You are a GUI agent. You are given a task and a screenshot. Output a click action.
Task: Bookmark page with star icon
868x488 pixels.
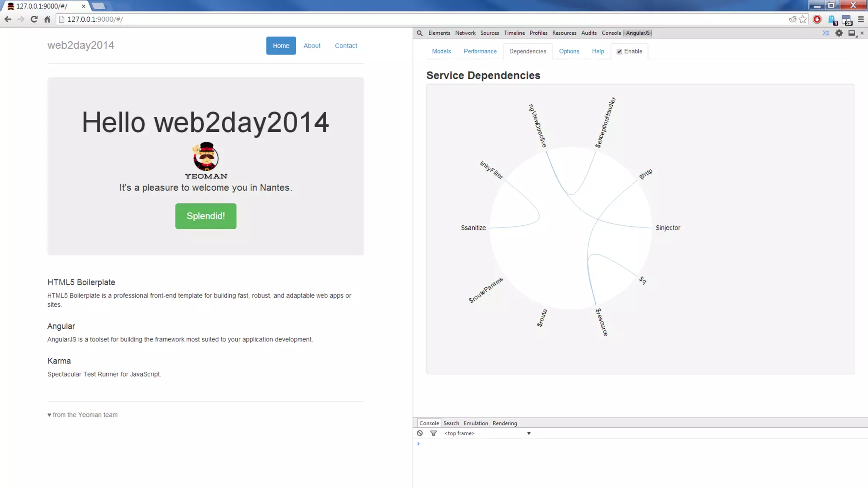[803, 19]
